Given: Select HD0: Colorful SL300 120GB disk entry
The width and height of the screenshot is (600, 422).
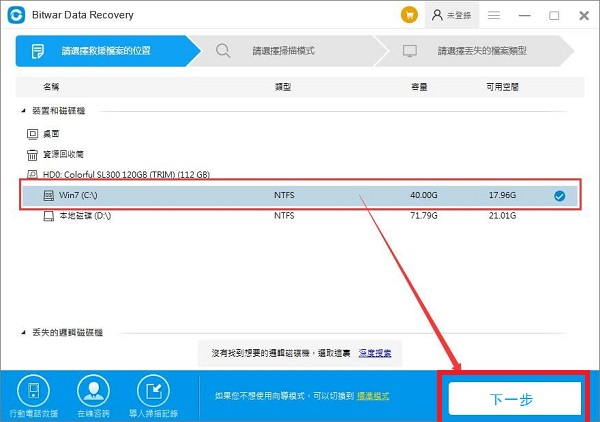Looking at the screenshot, I should [126, 175].
